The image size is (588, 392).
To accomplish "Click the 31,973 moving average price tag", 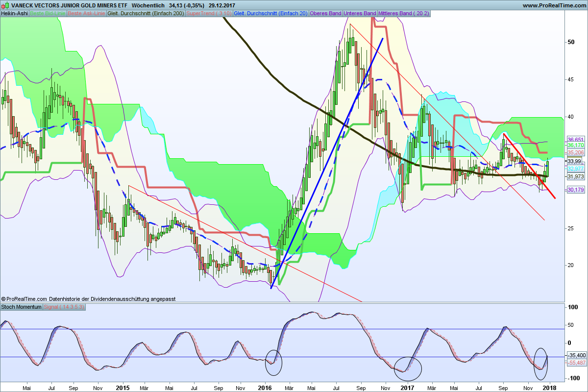I will (x=575, y=176).
